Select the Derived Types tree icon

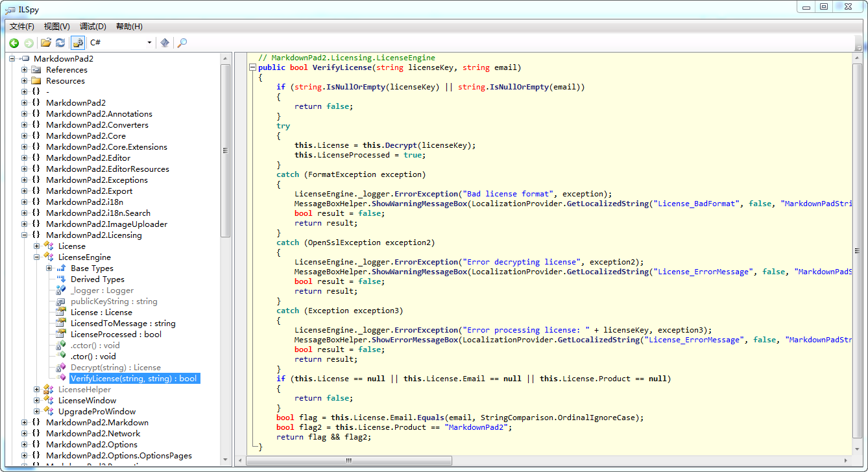[61, 279]
